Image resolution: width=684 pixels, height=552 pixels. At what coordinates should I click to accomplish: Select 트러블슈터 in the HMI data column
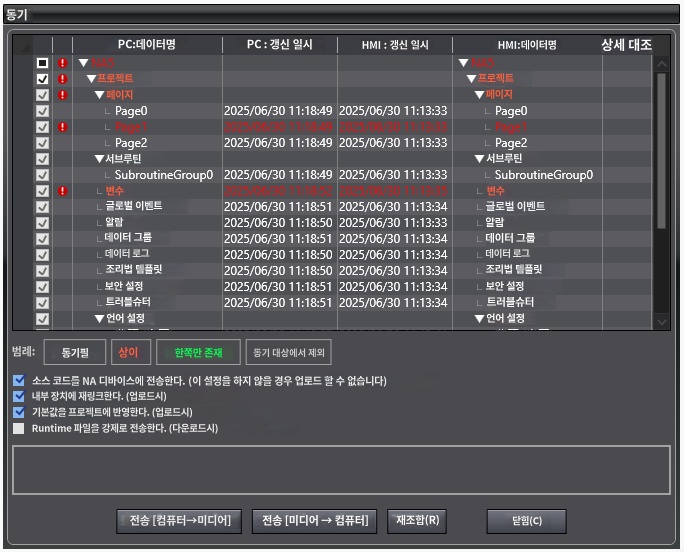coord(510,302)
